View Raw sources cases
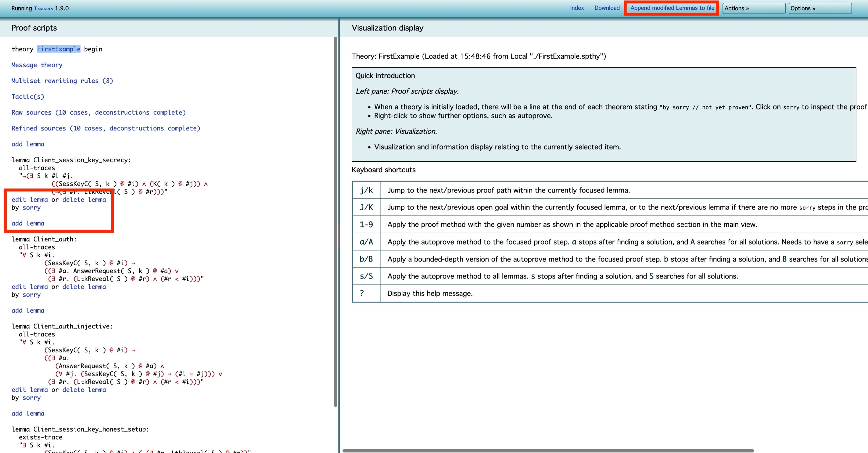Screen dimensions: 868x453 98,112
